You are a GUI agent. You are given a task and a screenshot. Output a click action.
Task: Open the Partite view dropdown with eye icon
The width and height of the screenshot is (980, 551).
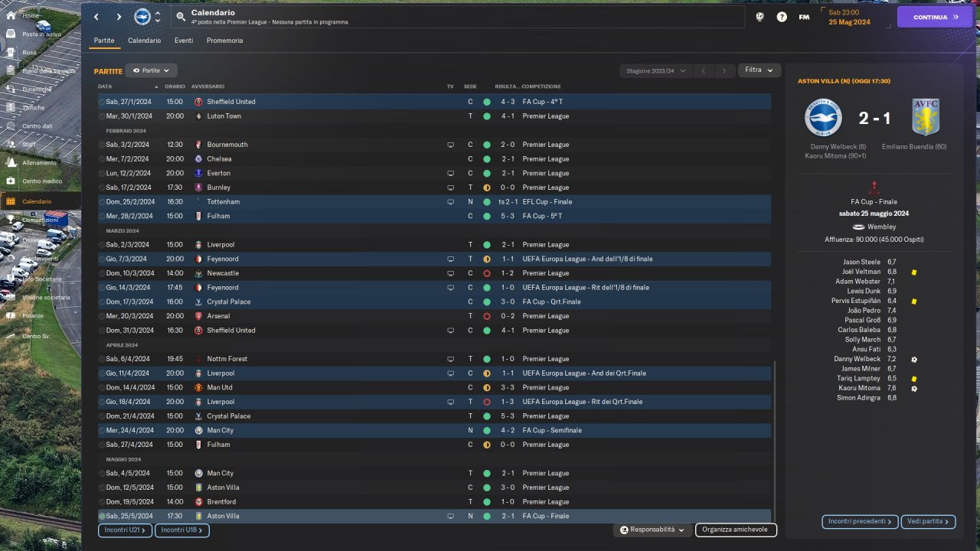pos(151,70)
